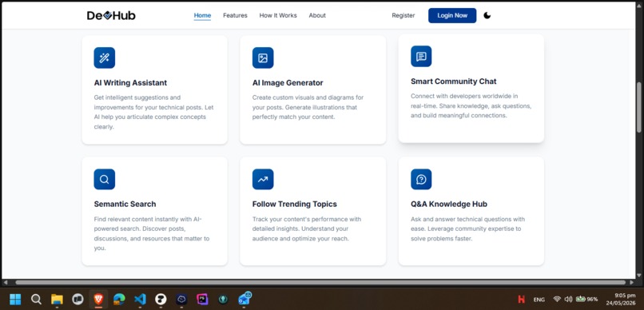
Task: Click the Semantic Search heading
Action: 125,204
